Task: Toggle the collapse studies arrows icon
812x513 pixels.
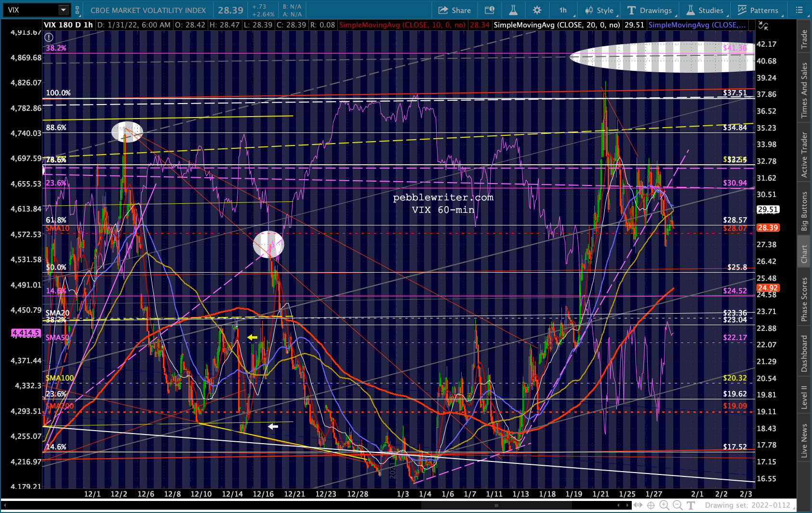Action: [763, 26]
